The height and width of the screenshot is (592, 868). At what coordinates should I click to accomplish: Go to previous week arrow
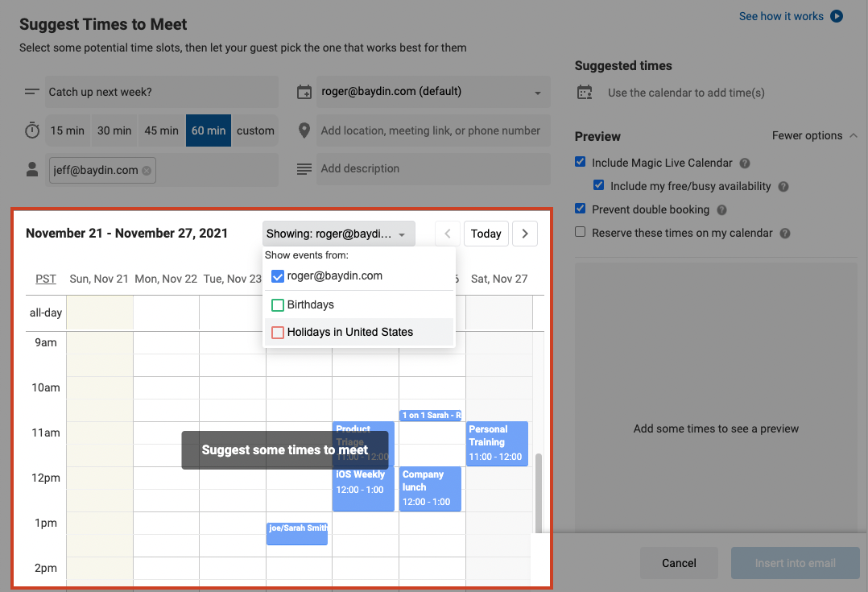(448, 234)
